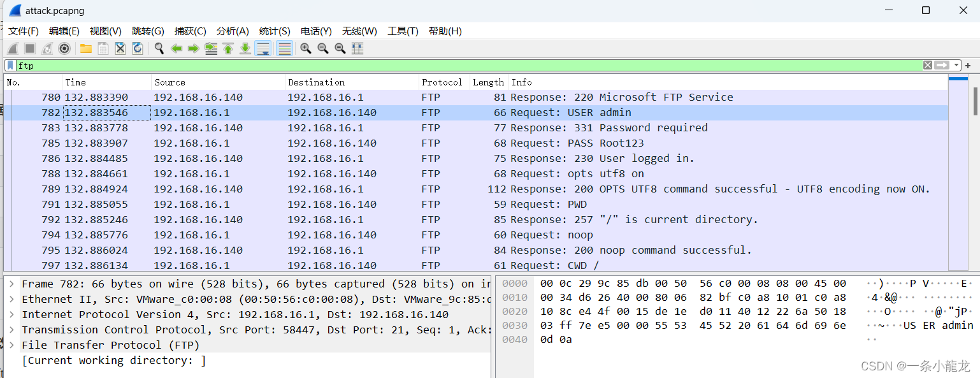Image resolution: width=980 pixels, height=378 pixels.
Task: Click the go to specific packet icon
Action: point(211,48)
